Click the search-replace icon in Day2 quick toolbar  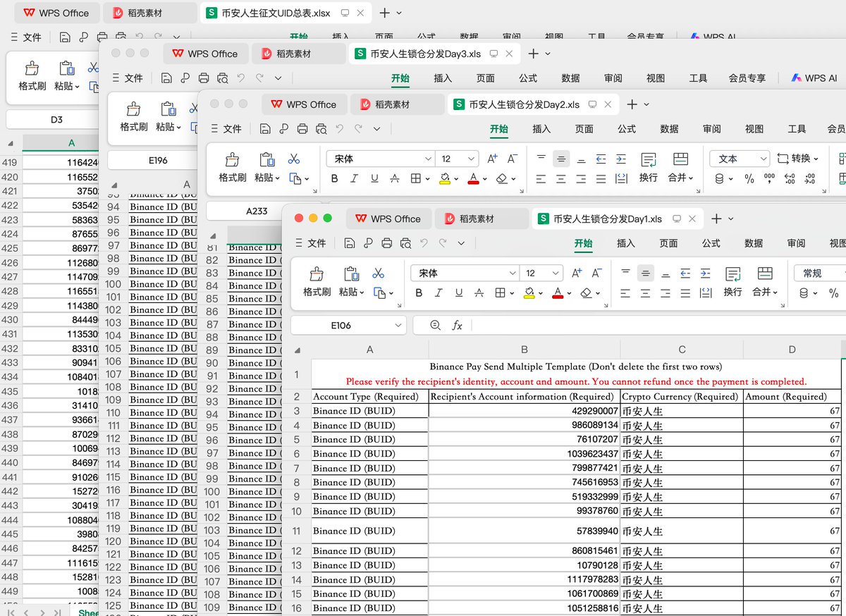321,129
